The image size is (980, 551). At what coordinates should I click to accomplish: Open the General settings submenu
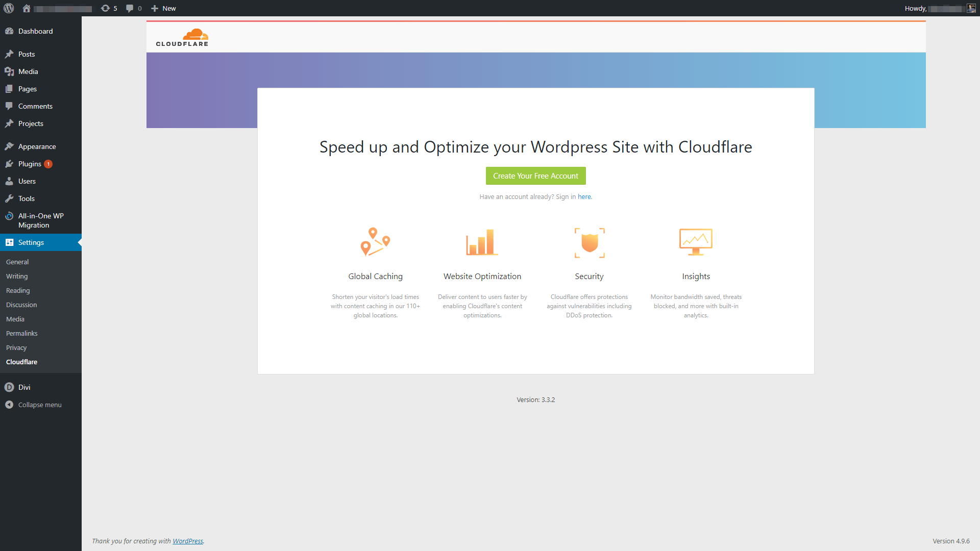(17, 261)
